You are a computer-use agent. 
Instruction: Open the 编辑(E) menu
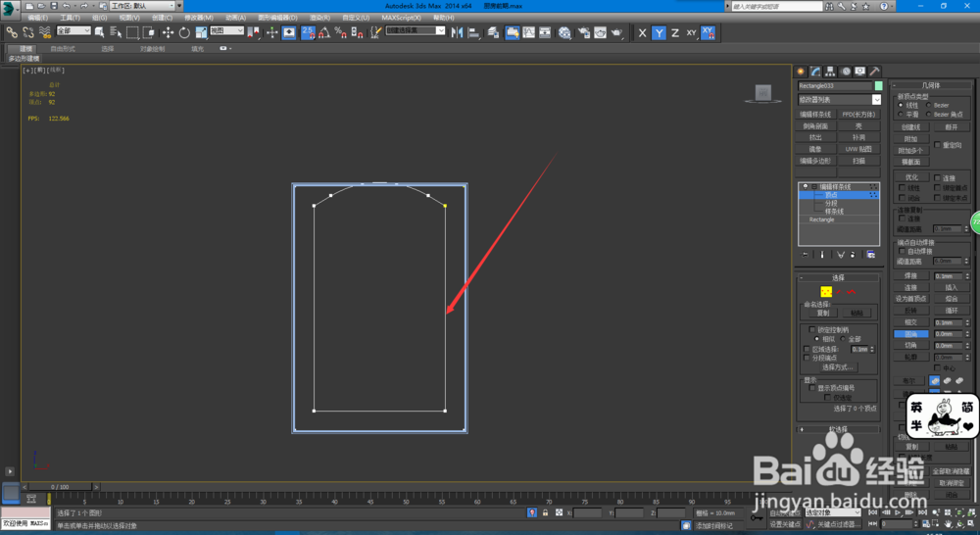coord(38,18)
